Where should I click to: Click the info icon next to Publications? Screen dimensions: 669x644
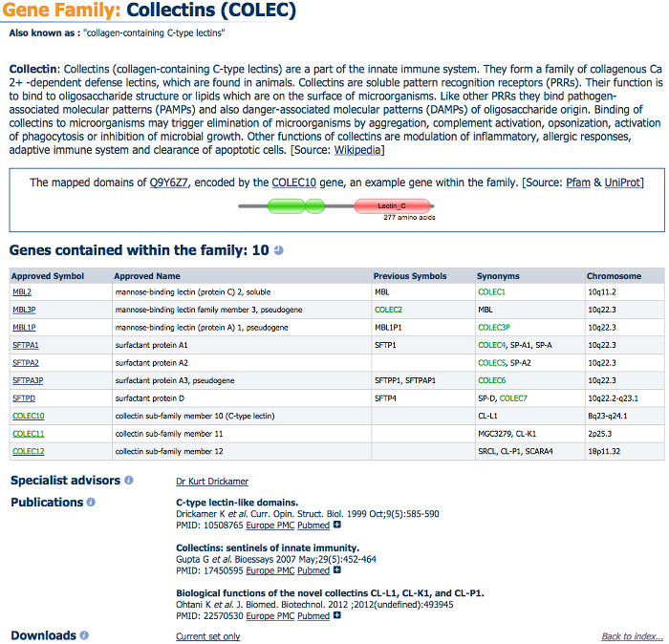[x=92, y=503]
